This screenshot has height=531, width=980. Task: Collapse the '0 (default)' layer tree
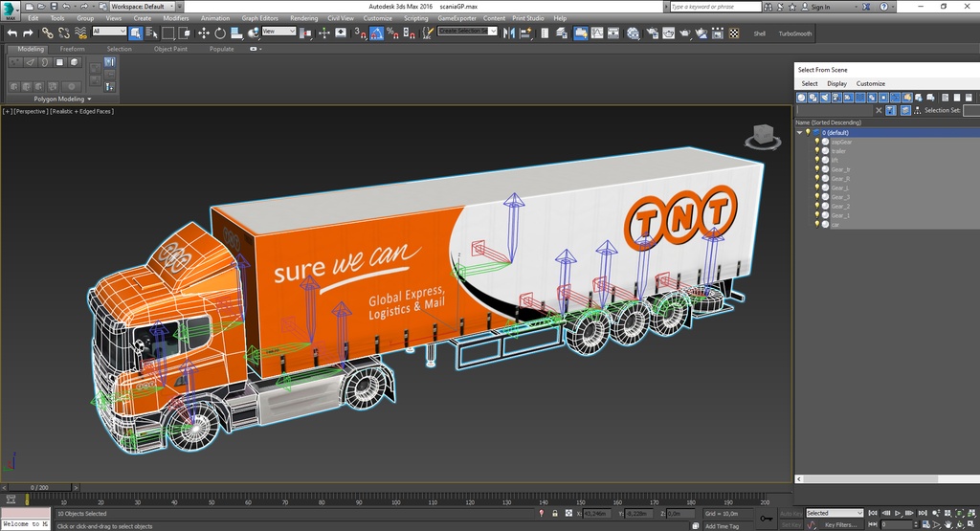tap(800, 133)
